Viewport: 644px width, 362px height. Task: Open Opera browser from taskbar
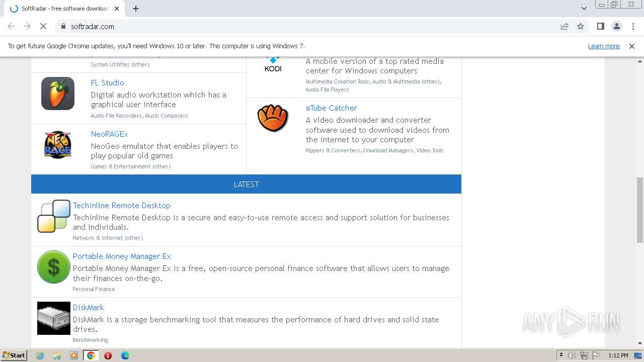pyautogui.click(x=108, y=355)
